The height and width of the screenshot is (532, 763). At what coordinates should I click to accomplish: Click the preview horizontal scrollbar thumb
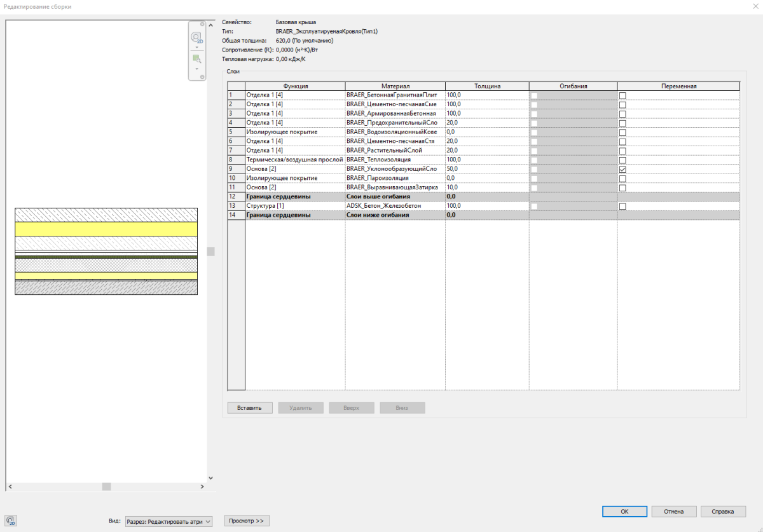click(106, 486)
